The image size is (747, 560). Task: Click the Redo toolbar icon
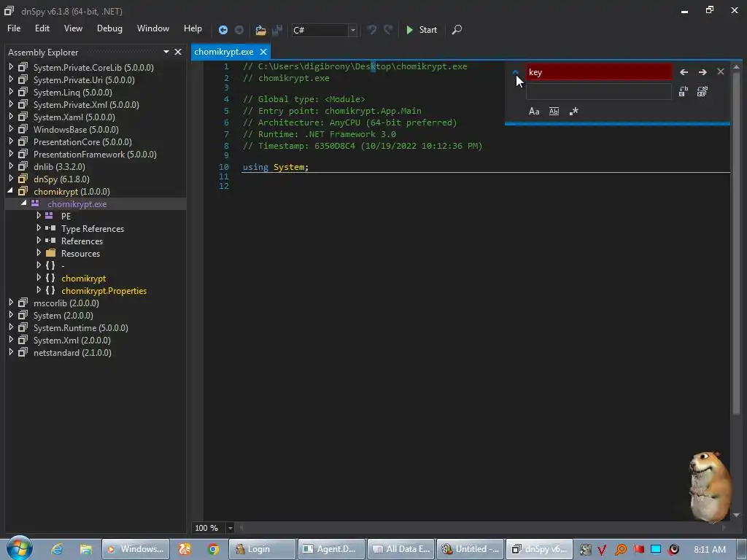pyautogui.click(x=388, y=29)
